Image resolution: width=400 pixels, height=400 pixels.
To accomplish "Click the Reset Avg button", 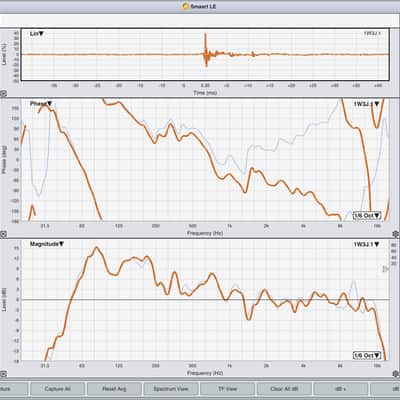I will 114,389.
